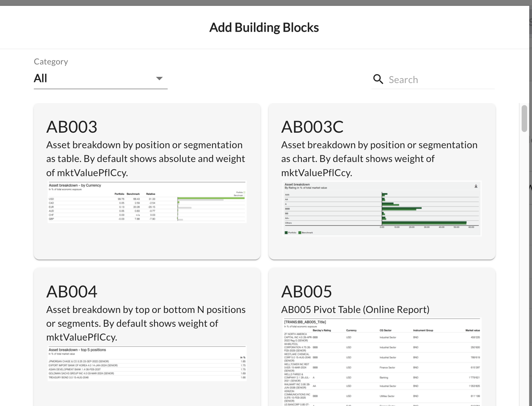Viewport: 532px width, 406px height.
Task: Open the AB003 currency table preview thumbnail
Action: click(x=147, y=202)
